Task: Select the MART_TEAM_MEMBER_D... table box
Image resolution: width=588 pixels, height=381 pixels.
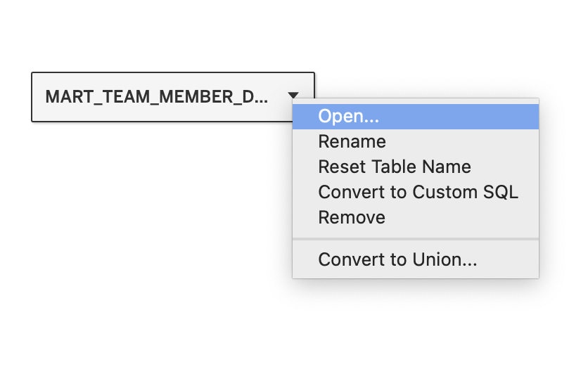Action: pyautogui.click(x=156, y=97)
